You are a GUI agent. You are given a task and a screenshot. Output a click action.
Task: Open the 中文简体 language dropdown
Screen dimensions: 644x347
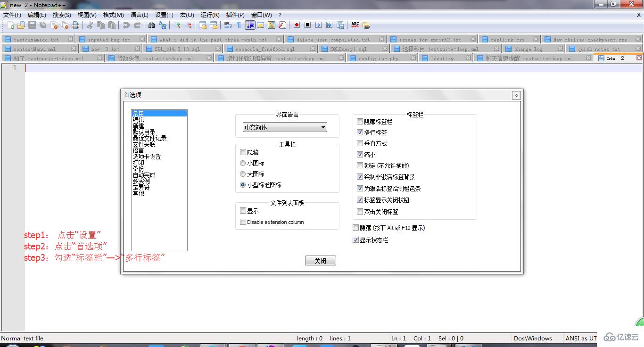click(285, 127)
